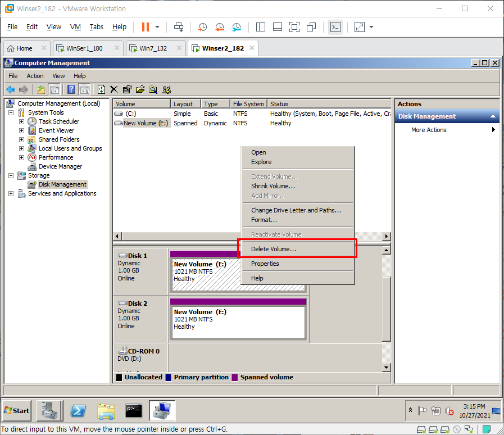Toggle the thumbnail bar view icon

[278, 27]
